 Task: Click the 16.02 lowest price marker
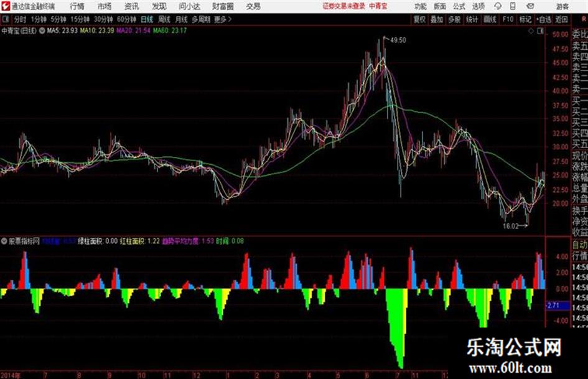[x=510, y=226]
